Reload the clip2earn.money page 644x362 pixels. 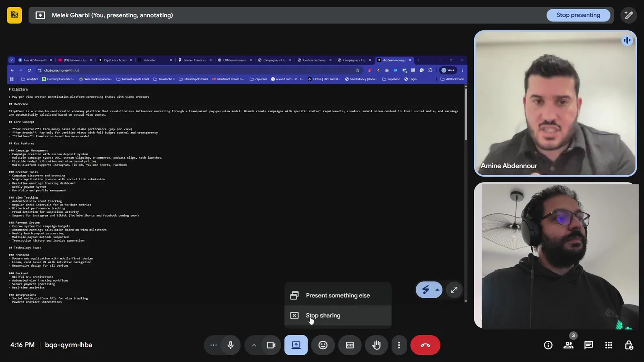[29, 70]
